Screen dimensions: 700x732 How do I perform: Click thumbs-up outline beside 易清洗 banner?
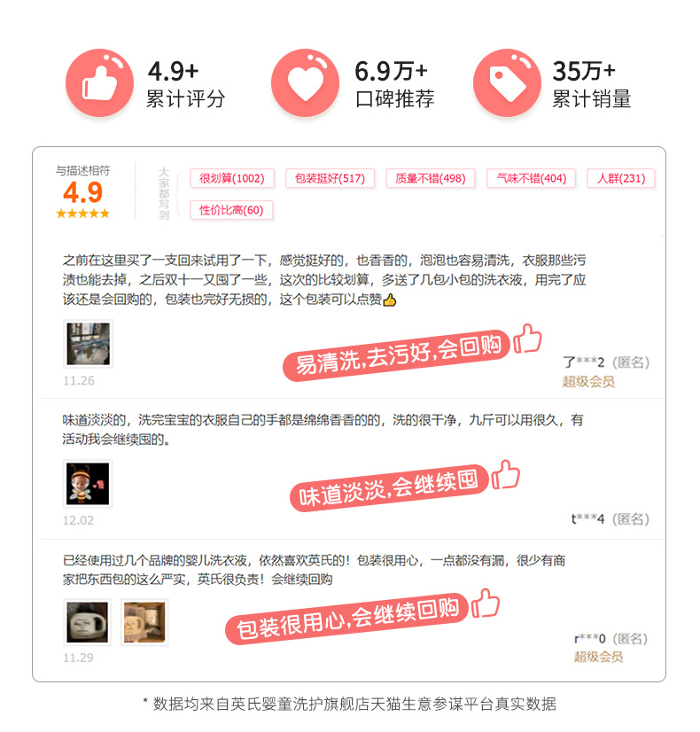pyautogui.click(x=527, y=339)
